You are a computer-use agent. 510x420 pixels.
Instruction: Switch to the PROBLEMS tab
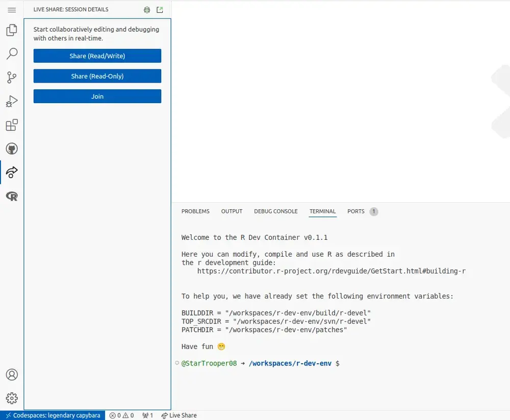[195, 211]
